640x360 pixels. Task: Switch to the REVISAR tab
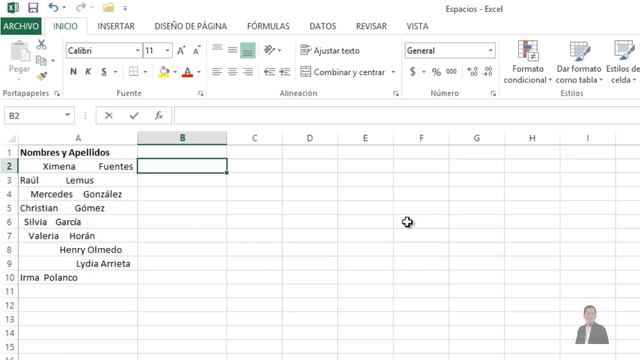(x=371, y=26)
